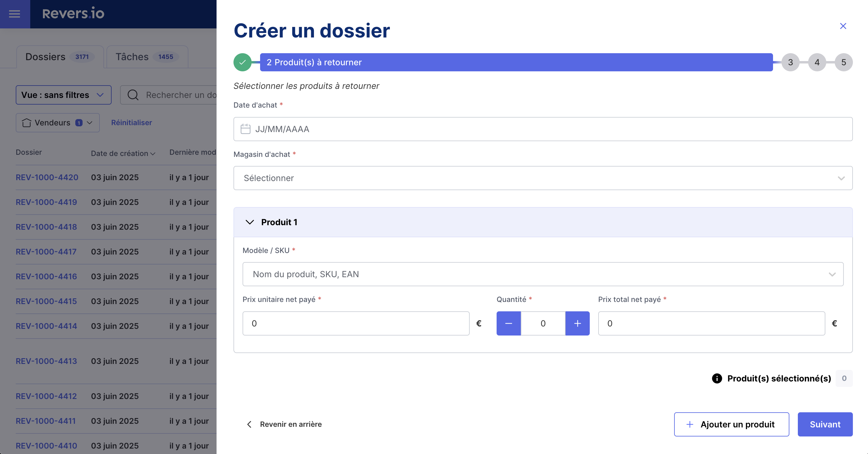Open dossier REV-1000-4420
The width and height of the screenshot is (868, 454).
[47, 177]
